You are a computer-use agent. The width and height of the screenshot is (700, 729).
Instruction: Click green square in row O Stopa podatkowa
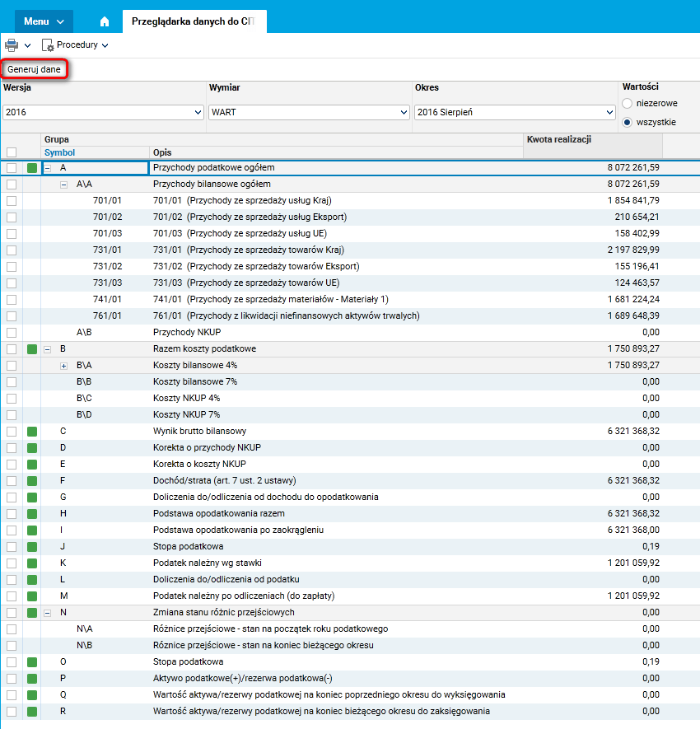point(32,662)
